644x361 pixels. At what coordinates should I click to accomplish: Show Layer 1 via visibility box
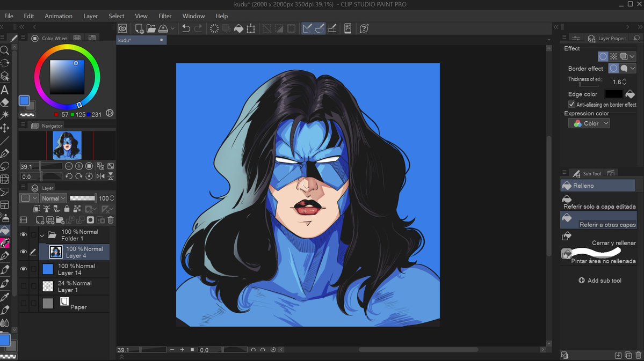pyautogui.click(x=24, y=286)
